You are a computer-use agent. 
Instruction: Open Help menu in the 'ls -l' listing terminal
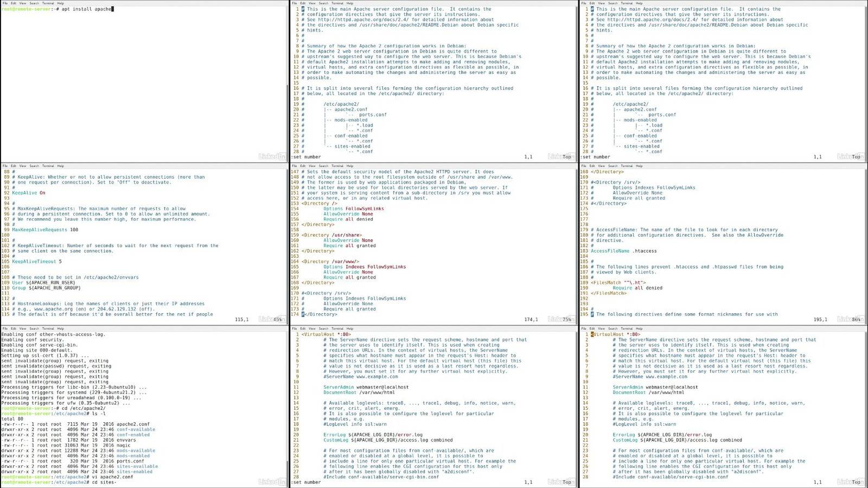tap(60, 329)
